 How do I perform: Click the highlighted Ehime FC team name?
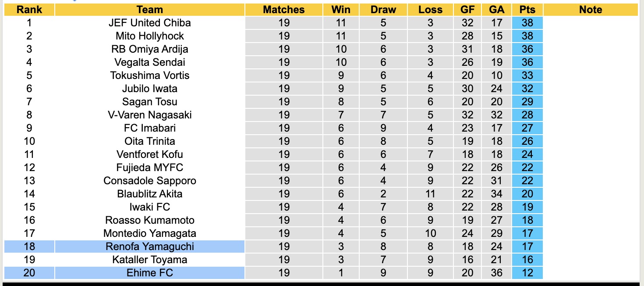(x=149, y=273)
